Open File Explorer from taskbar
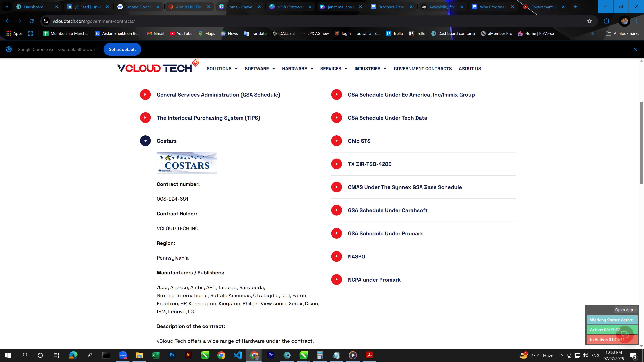This screenshot has width=644, height=362. (139, 355)
